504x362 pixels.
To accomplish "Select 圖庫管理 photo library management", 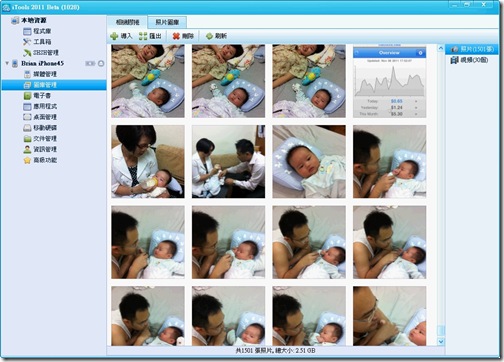I will coord(54,85).
